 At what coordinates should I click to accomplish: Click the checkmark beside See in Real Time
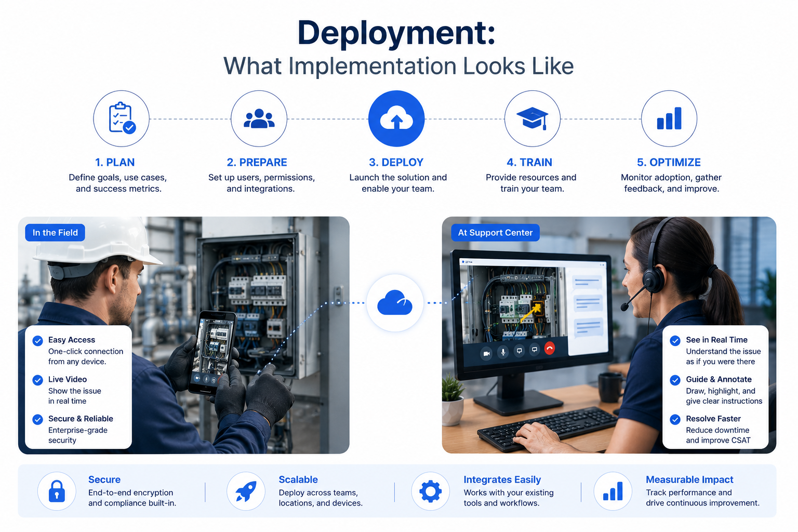[x=675, y=341]
